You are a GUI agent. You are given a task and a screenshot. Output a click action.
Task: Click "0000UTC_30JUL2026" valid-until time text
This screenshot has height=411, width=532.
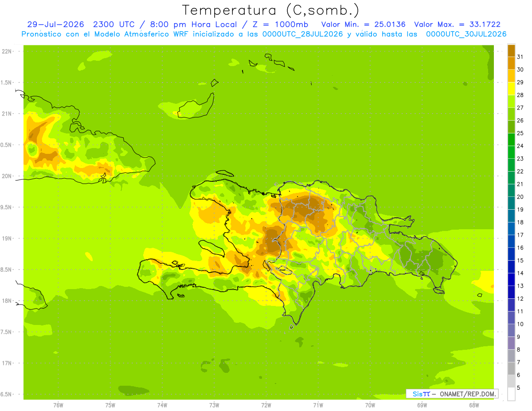click(466, 34)
